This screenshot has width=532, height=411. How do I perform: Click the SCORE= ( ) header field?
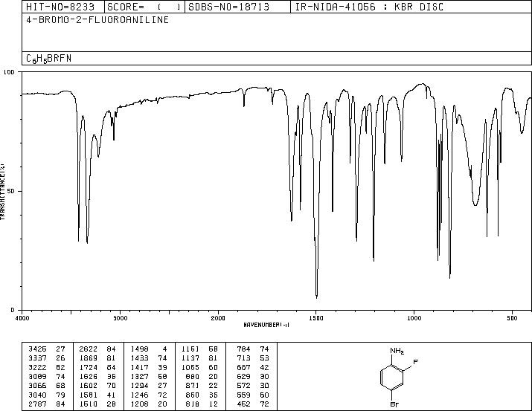click(x=144, y=7)
